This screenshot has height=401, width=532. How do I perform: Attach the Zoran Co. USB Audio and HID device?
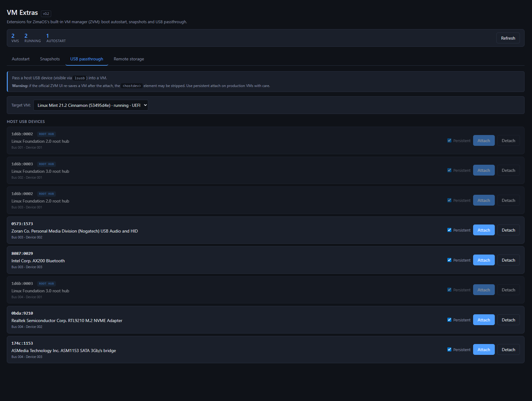click(x=484, y=230)
